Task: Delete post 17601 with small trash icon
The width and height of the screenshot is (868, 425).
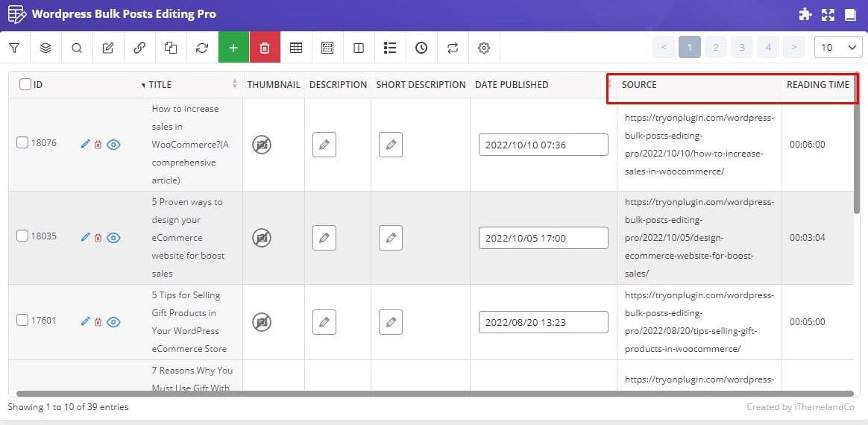Action: coord(98,321)
